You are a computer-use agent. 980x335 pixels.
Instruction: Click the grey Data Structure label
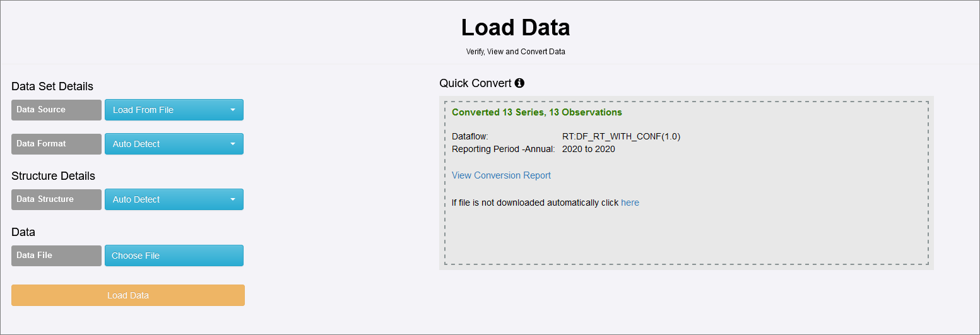click(x=56, y=199)
